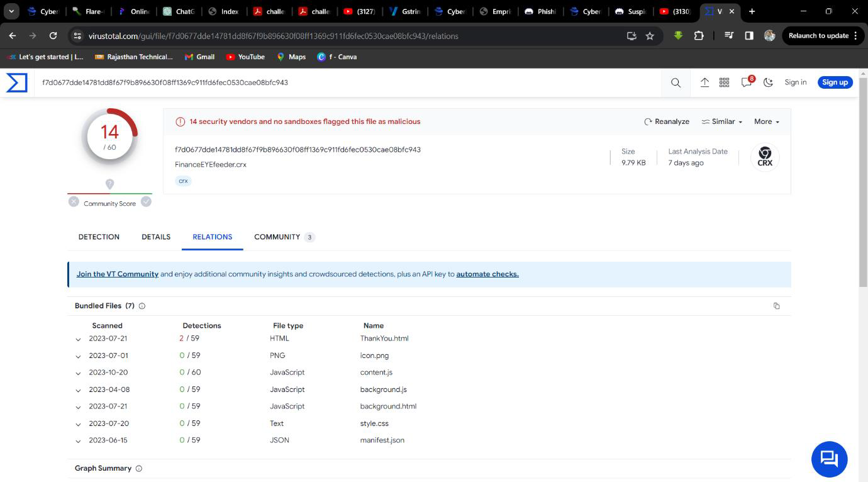Image resolution: width=868 pixels, height=482 pixels.
Task: Click the search magnifier icon
Action: click(x=676, y=82)
